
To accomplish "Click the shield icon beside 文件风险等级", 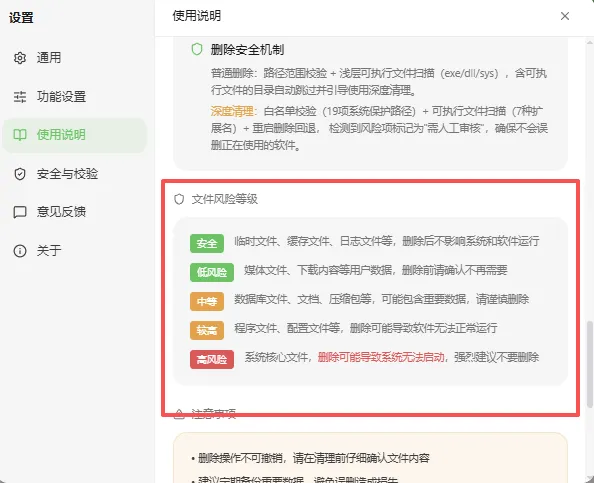I will [x=179, y=199].
